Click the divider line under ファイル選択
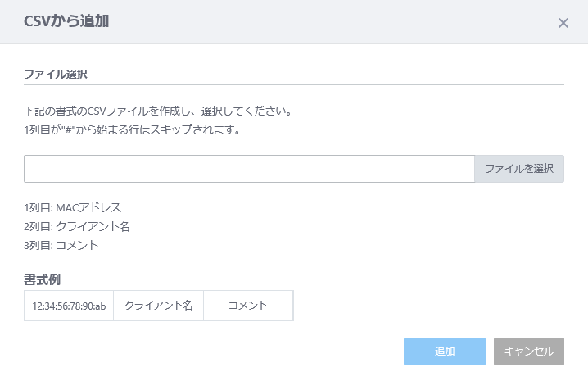Viewport: 588px width, 381px height. (x=294, y=84)
